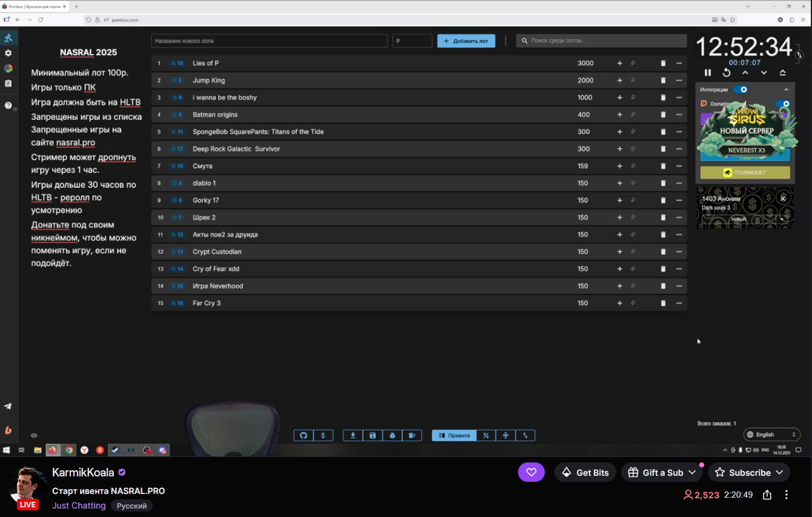812x517 pixels.
Task: Dismiss the 1403 Аноним Dark souls 3 donation
Action: [x=783, y=198]
